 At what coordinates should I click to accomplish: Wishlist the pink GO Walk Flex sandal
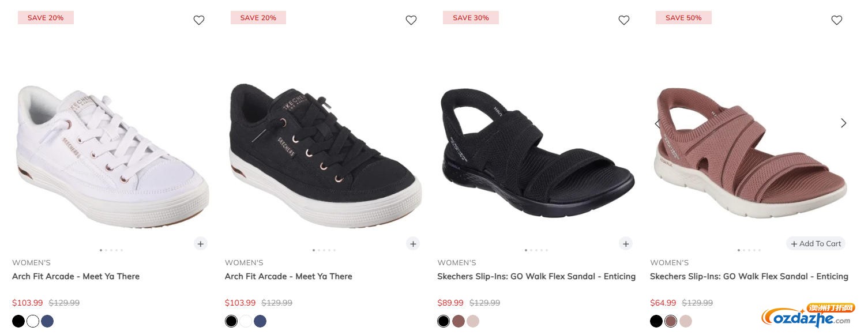(837, 20)
